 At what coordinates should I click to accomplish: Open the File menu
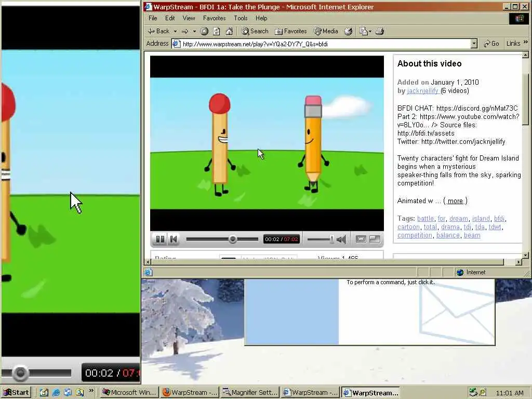(153, 18)
